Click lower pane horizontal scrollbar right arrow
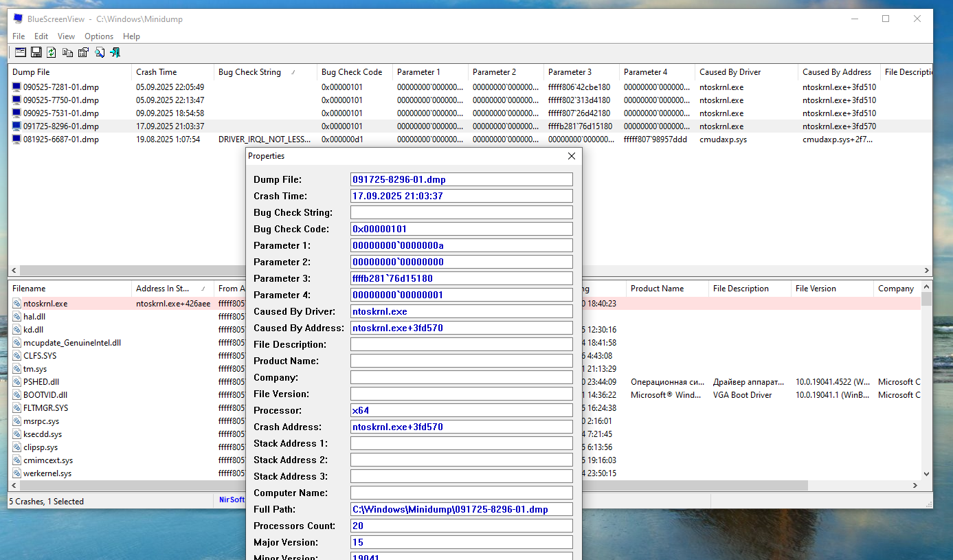953x560 pixels. [915, 486]
